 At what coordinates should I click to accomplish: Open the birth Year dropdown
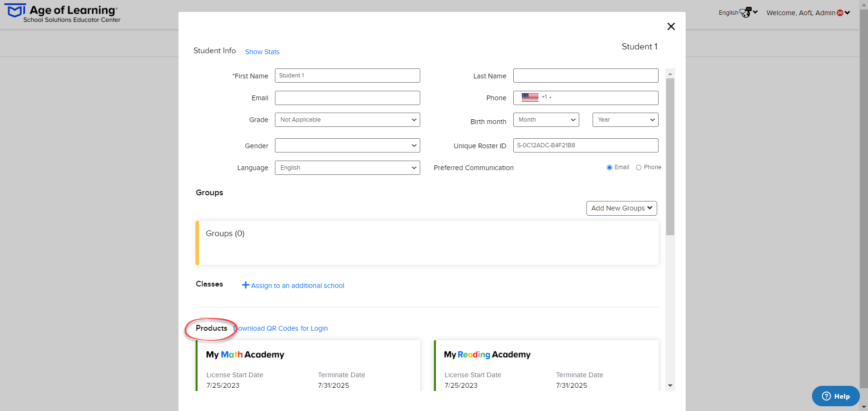[x=625, y=120]
